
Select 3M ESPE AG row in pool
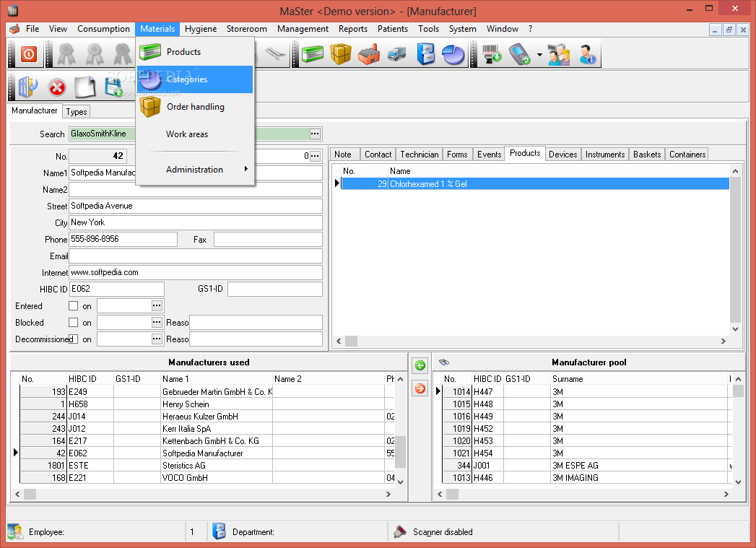pyautogui.click(x=586, y=465)
